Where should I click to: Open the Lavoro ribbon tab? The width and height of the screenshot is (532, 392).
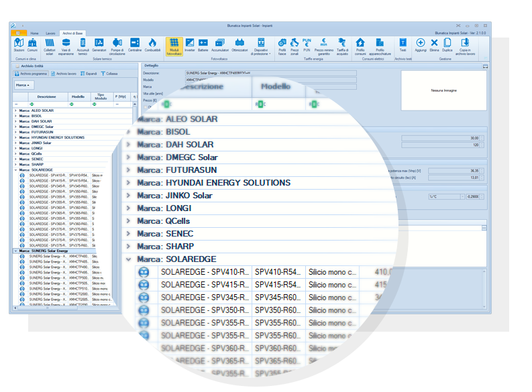tap(50, 32)
